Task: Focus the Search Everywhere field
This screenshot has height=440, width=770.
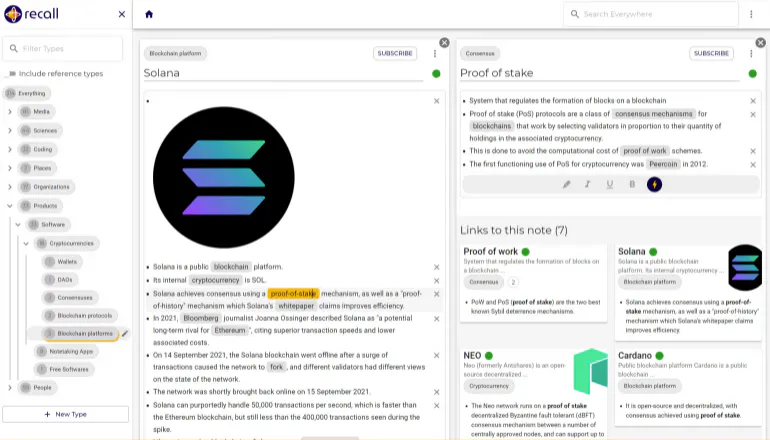Action: pos(651,14)
